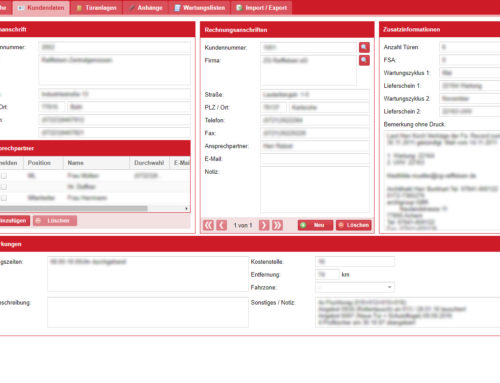Click Neu button in Rechnungsanschriften

point(315,225)
